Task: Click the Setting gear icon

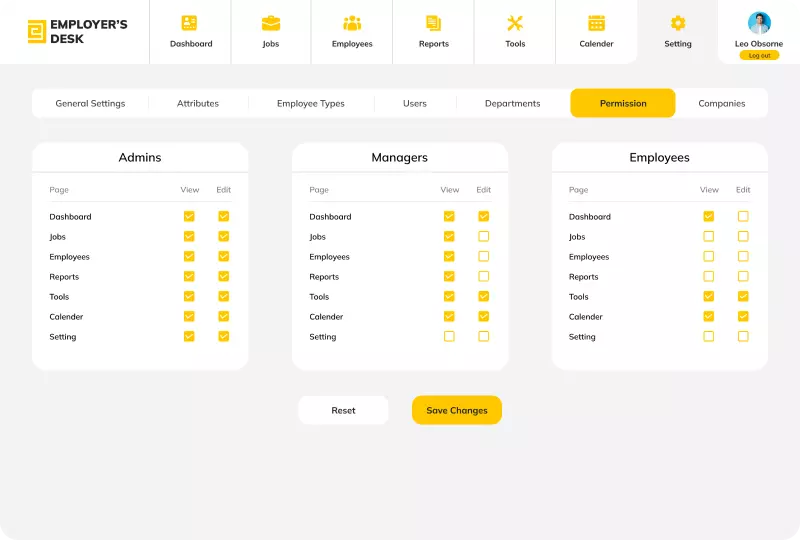Action: [678, 23]
